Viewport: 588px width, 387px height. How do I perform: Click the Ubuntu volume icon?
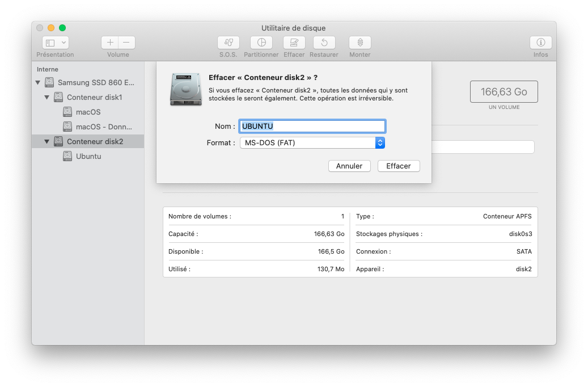coord(67,156)
